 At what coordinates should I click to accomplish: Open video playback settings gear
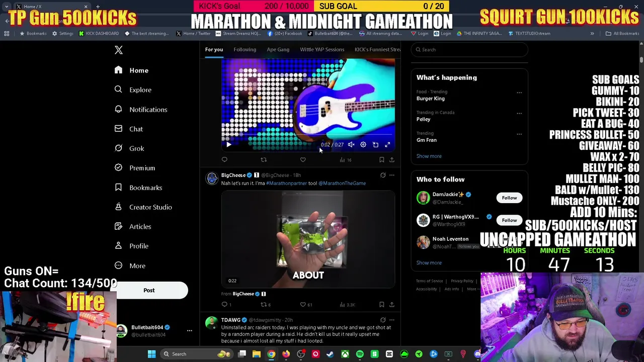[363, 145]
